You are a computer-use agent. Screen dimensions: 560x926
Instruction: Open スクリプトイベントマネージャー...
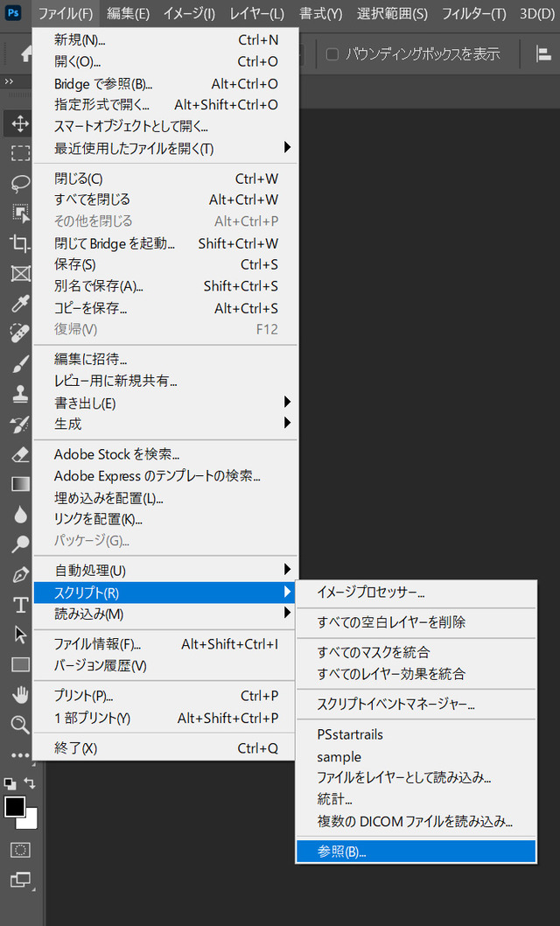click(x=416, y=704)
